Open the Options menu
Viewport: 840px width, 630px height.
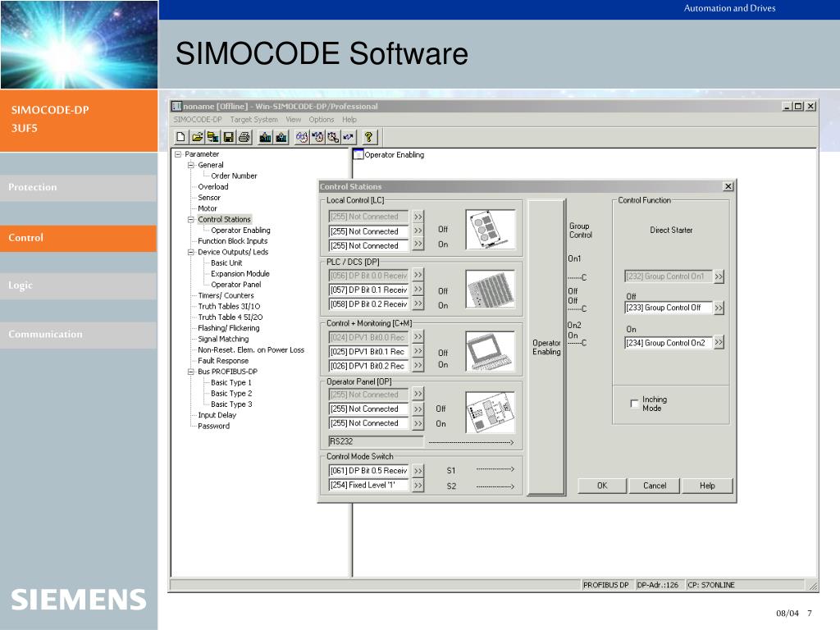[322, 120]
